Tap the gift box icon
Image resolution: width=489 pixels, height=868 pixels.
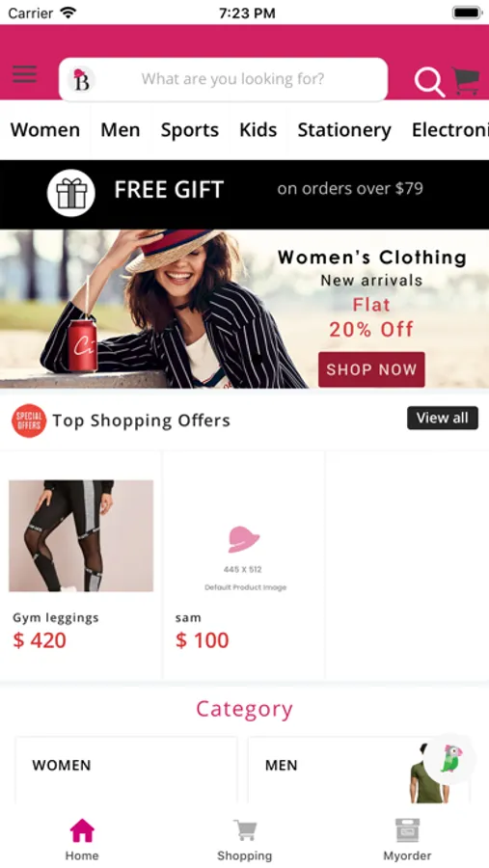[x=70, y=193]
